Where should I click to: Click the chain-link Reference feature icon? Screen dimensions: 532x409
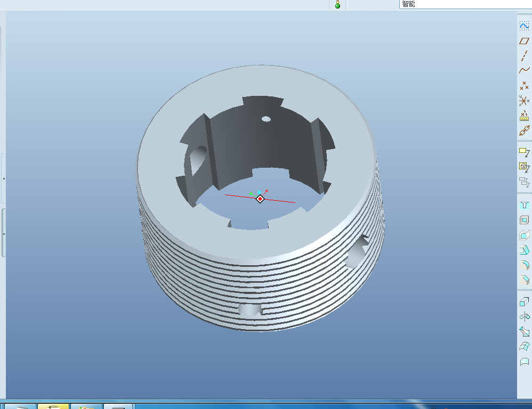tap(524, 130)
